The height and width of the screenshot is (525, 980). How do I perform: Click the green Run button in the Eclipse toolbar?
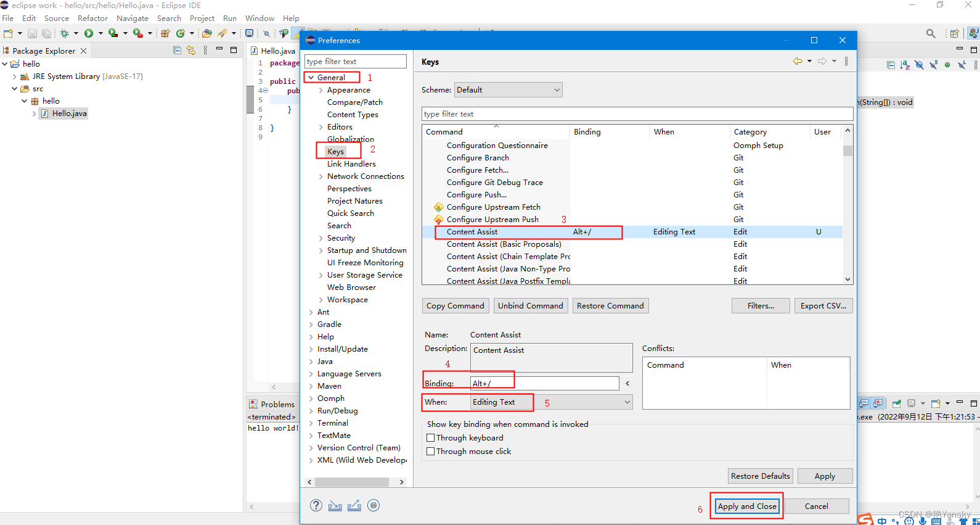(89, 33)
